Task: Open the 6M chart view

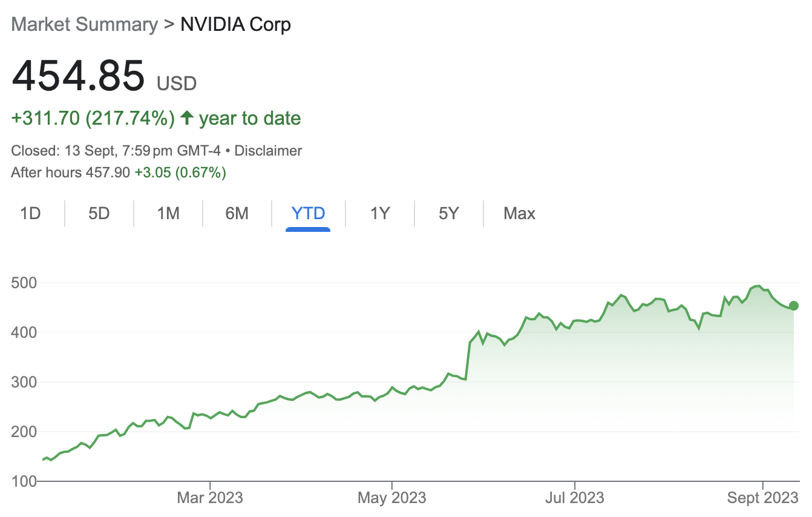Action: click(x=237, y=213)
